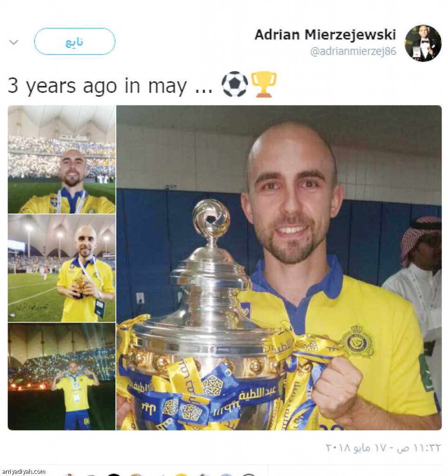Open the tweet options chevron menu

click(13, 42)
